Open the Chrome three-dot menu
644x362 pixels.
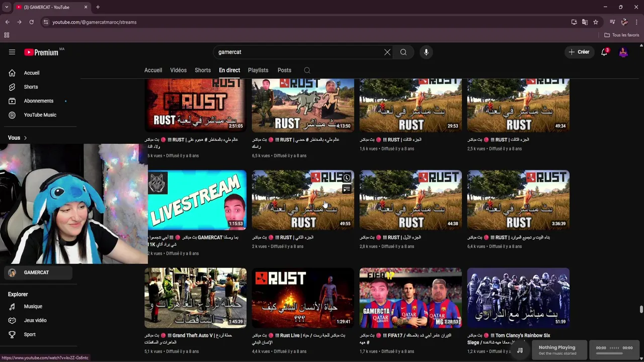pos(636,22)
